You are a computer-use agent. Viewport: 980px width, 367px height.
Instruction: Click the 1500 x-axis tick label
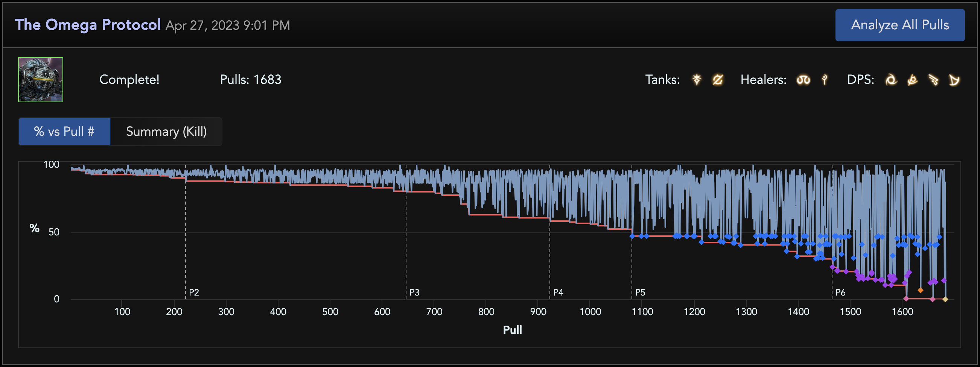click(x=850, y=312)
